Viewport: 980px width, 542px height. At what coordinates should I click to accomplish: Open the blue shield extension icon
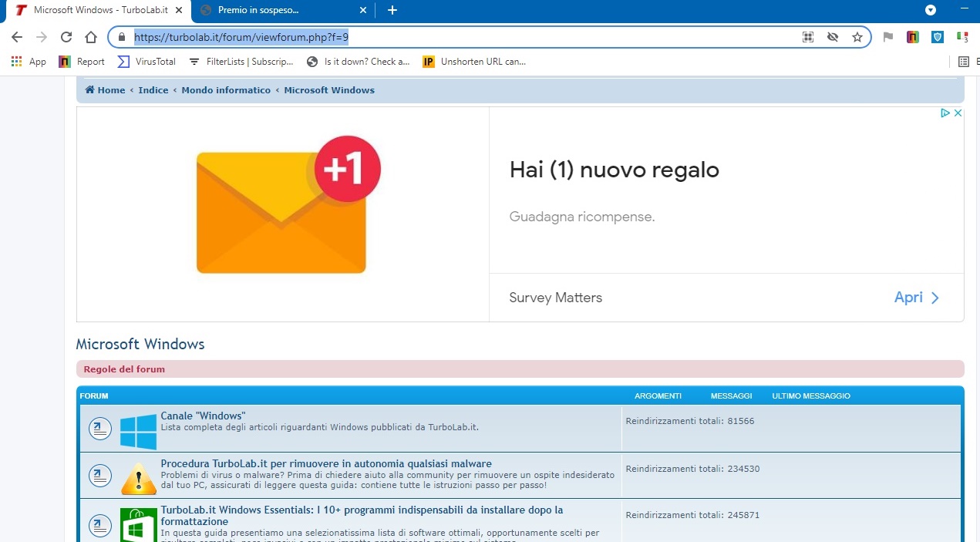tap(938, 37)
